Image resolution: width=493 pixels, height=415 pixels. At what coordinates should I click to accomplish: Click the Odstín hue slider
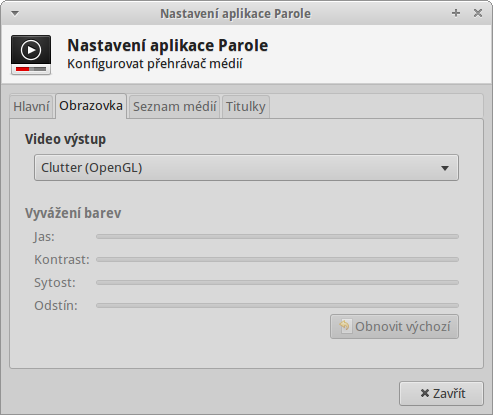277,305
